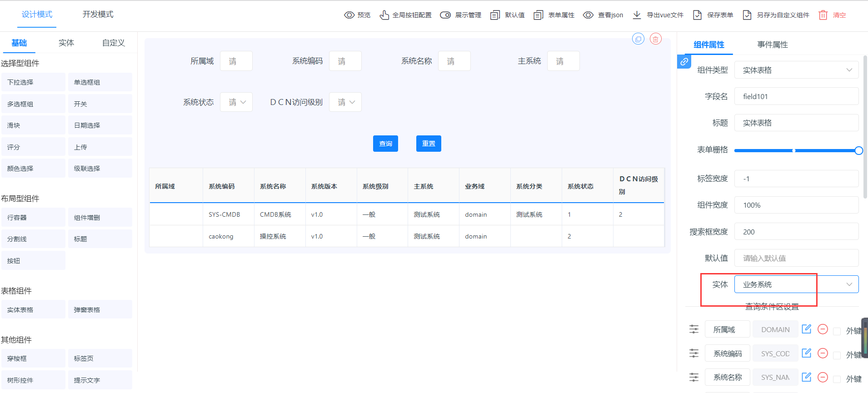
Task: Add the 弹窗表格 component
Action: tap(100, 310)
